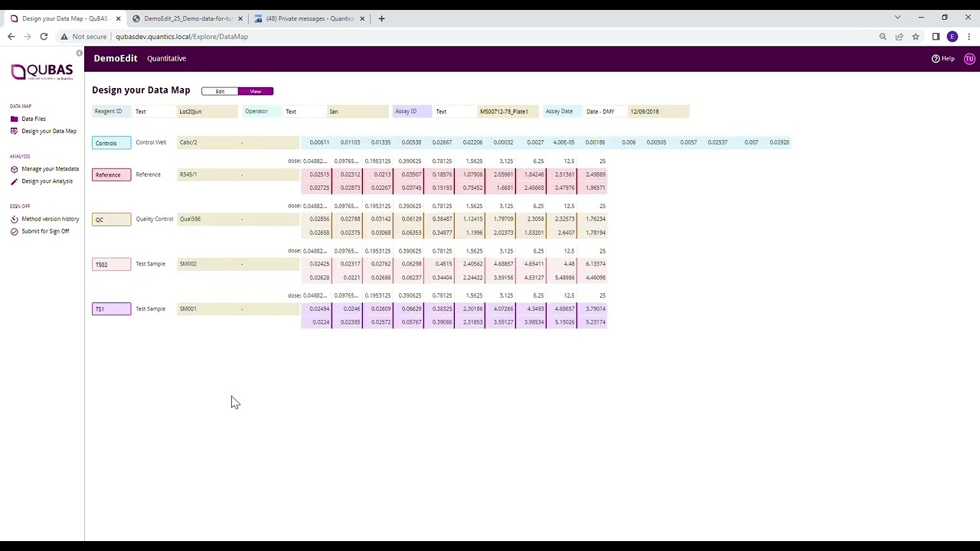Click the TS1 group label box
Viewport: 980px width, 551px height.
[112, 309]
